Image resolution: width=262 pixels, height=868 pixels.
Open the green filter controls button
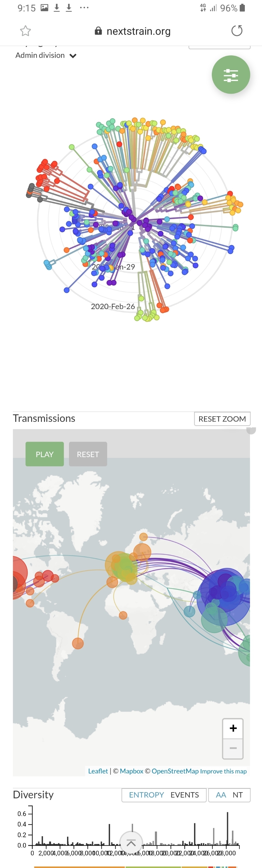point(231,75)
